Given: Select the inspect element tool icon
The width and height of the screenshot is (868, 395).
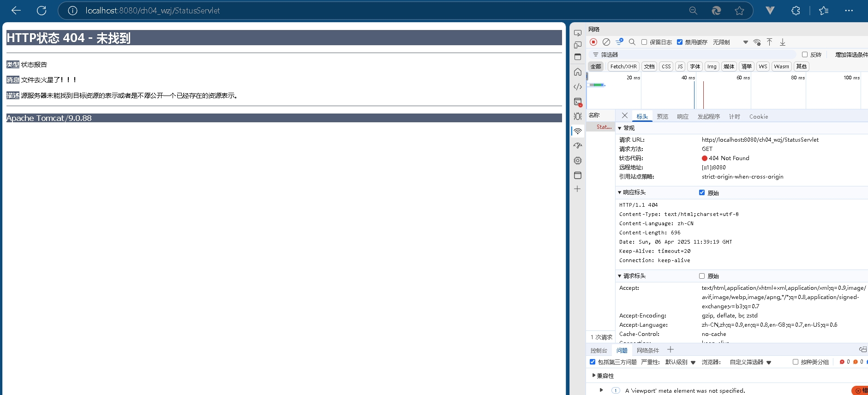Looking at the screenshot, I should point(577,33).
